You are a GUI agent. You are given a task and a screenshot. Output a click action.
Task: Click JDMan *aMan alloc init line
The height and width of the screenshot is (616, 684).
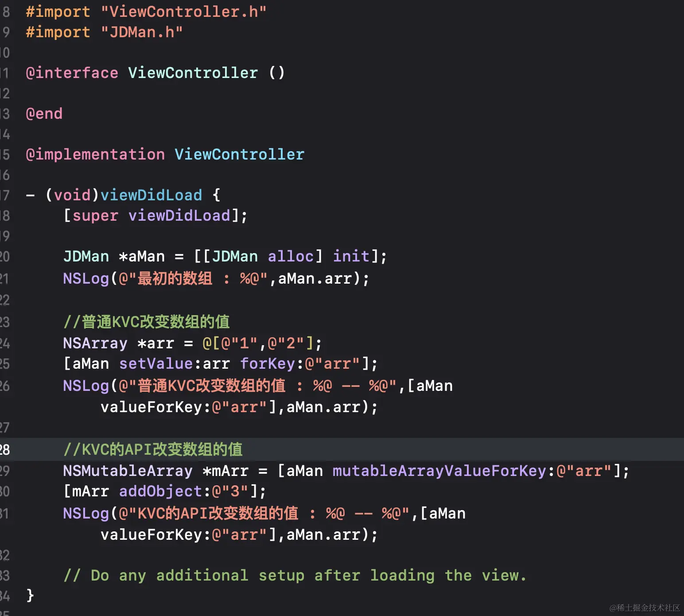225,256
